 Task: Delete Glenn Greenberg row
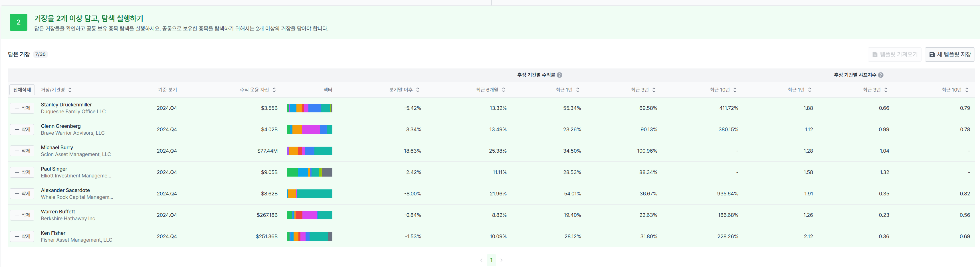[23, 130]
